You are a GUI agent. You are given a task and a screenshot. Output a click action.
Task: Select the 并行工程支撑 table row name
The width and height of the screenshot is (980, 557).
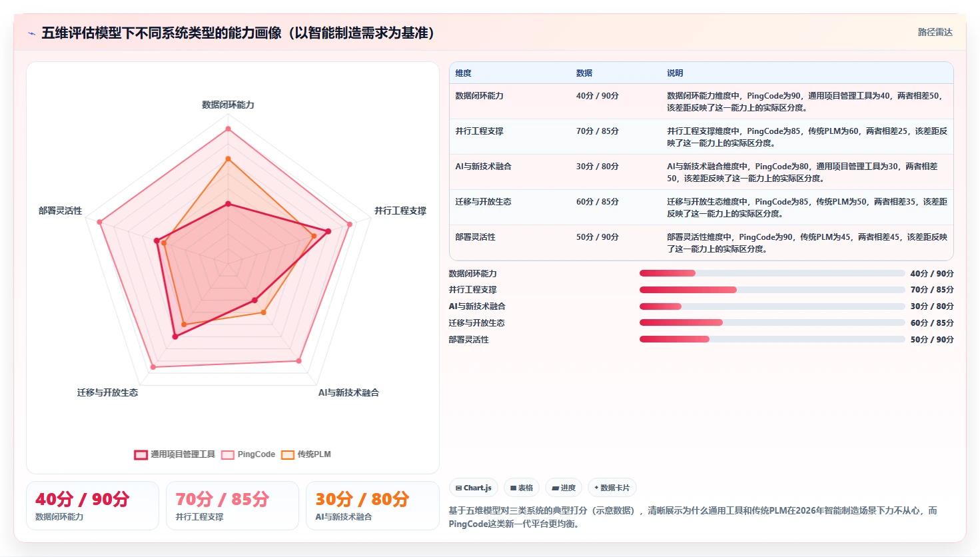(x=479, y=131)
